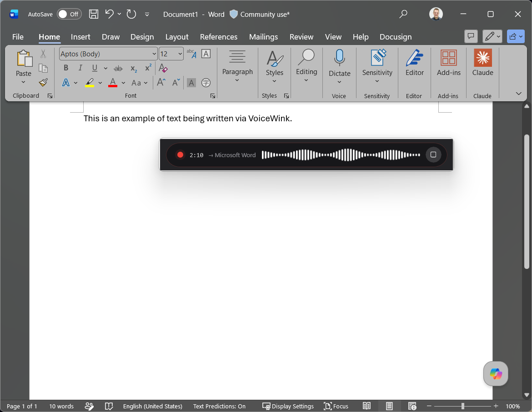Apply subscript formatting
This screenshot has height=412, width=532.
(x=134, y=69)
